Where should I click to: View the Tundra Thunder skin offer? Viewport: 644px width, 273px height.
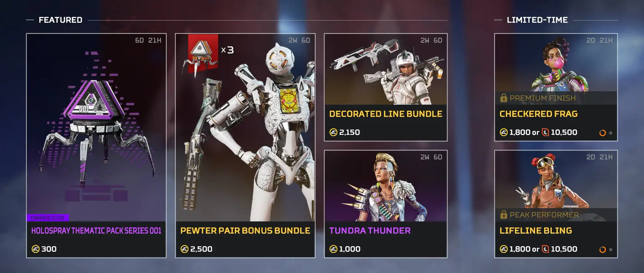tap(386, 204)
